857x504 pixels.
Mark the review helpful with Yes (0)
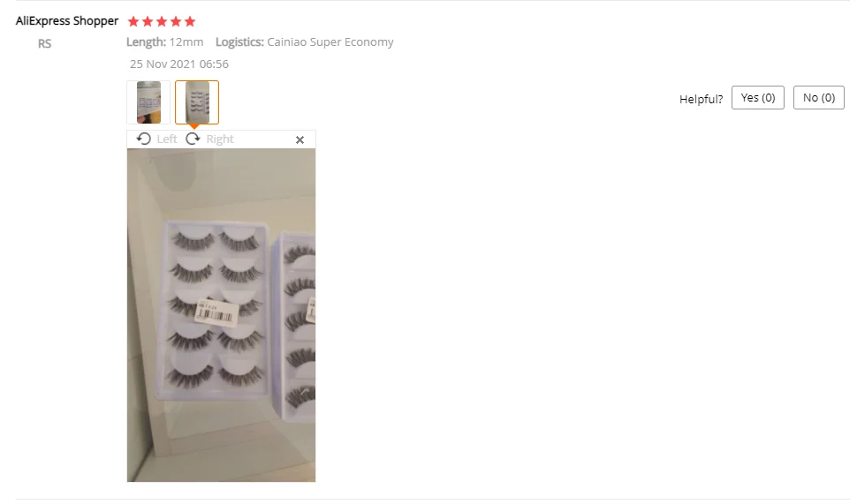point(757,98)
